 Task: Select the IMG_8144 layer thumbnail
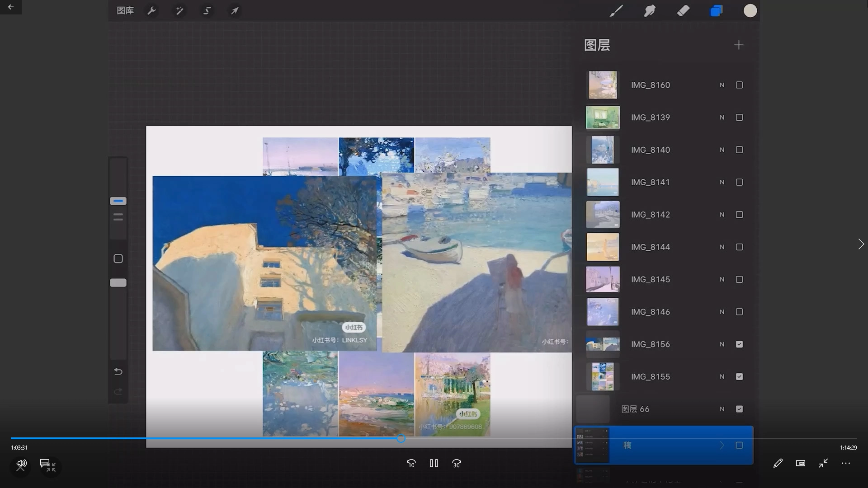(x=603, y=247)
